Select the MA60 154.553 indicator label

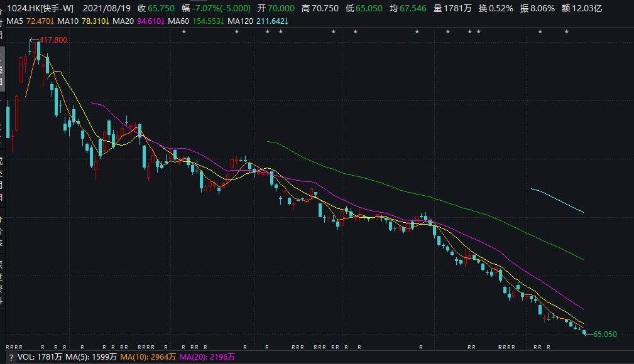click(196, 21)
